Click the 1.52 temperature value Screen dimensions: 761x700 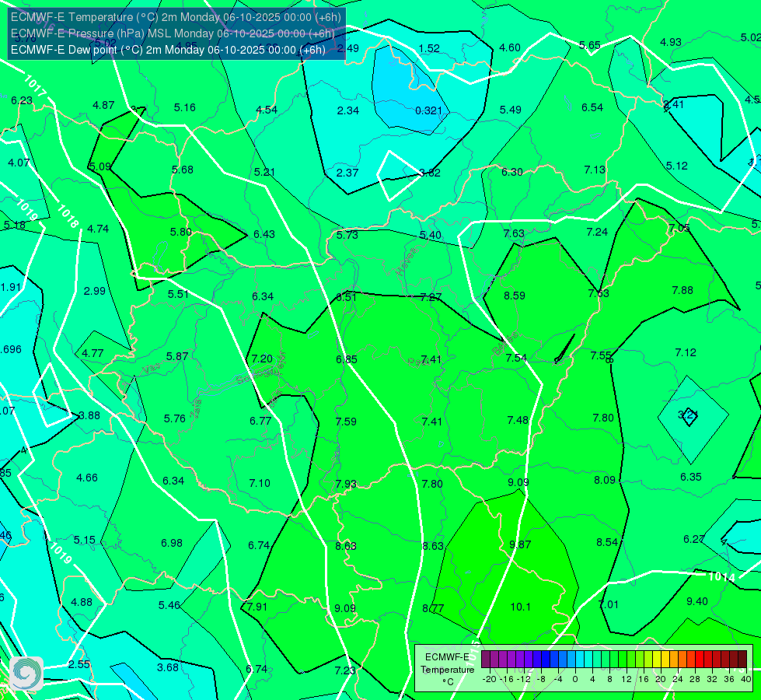[429, 48]
